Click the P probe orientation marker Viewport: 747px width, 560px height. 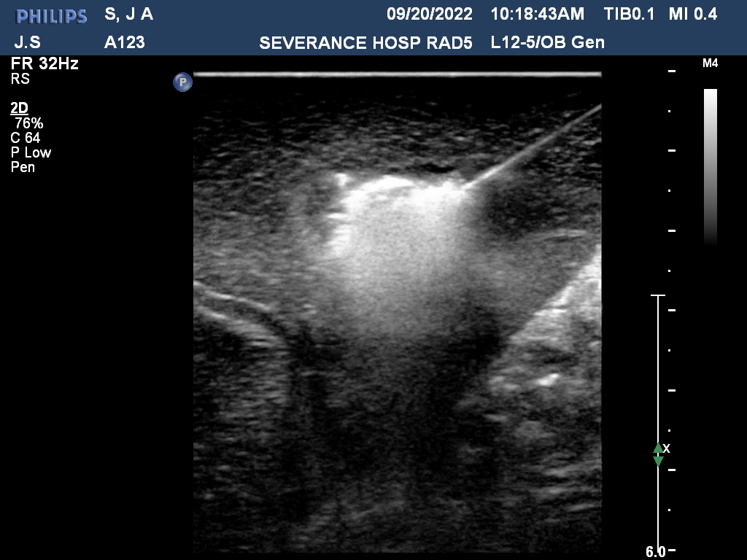point(182,82)
